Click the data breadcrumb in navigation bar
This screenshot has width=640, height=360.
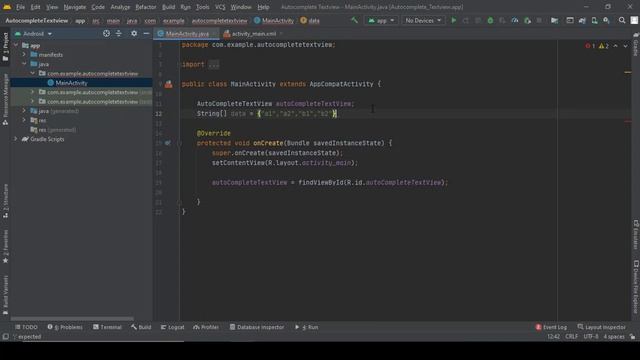pos(310,20)
